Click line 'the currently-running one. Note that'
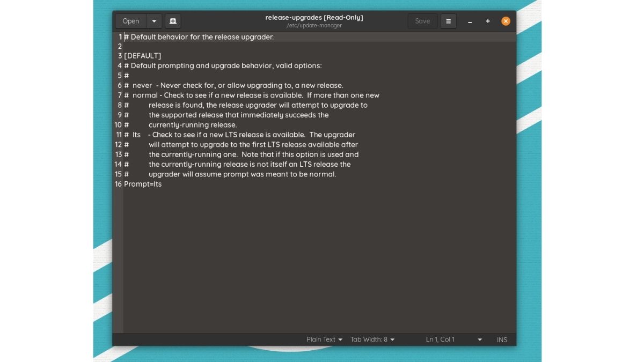This screenshot has width=644, height=362. [x=241, y=154]
